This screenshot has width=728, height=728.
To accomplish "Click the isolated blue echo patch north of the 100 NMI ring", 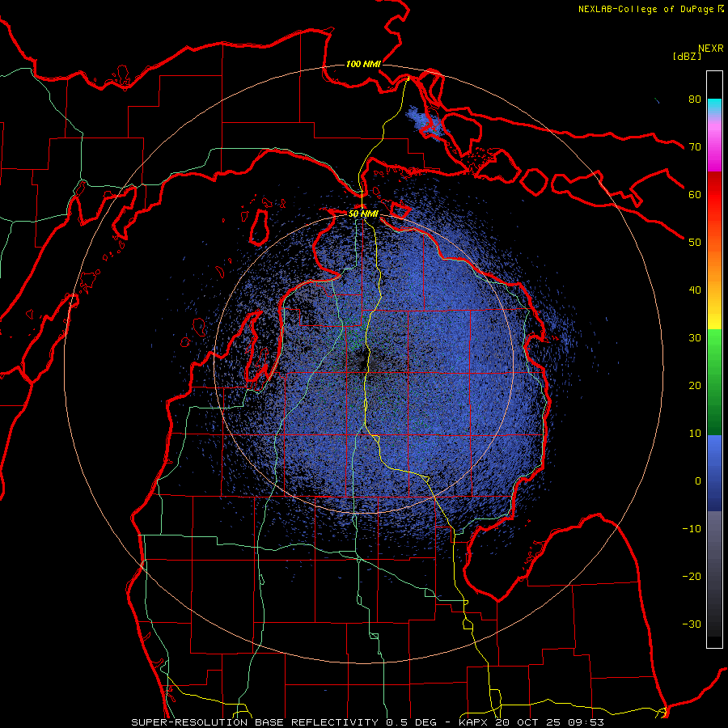I will (425, 121).
